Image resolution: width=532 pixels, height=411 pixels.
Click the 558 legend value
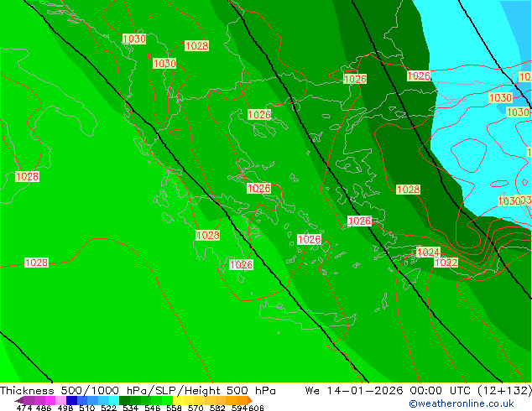pyautogui.click(x=174, y=408)
